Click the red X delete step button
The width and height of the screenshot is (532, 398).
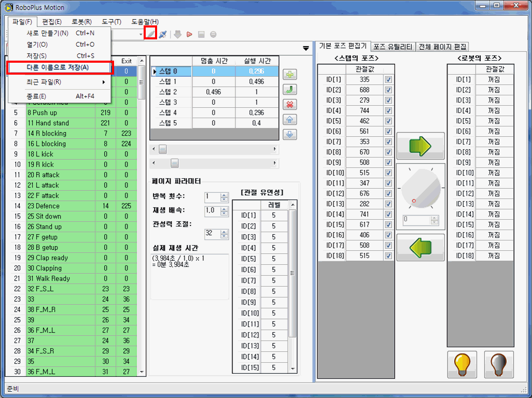[x=290, y=105]
